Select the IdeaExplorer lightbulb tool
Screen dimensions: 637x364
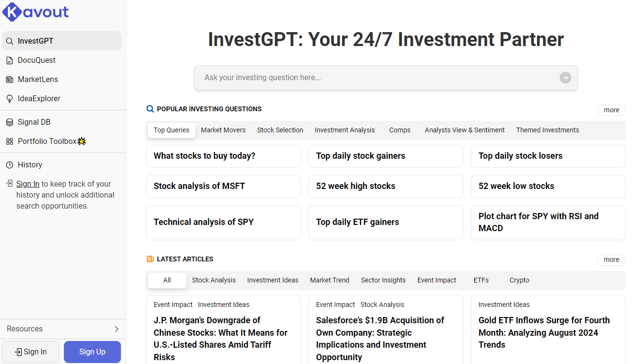coord(38,98)
